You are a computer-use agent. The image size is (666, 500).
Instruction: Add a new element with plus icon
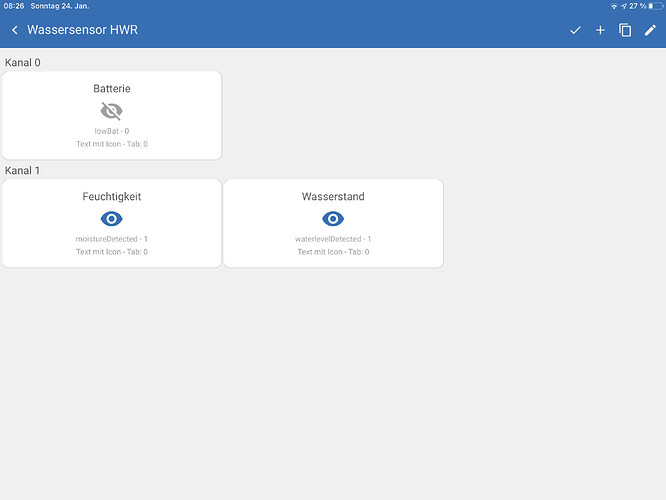pyautogui.click(x=600, y=30)
